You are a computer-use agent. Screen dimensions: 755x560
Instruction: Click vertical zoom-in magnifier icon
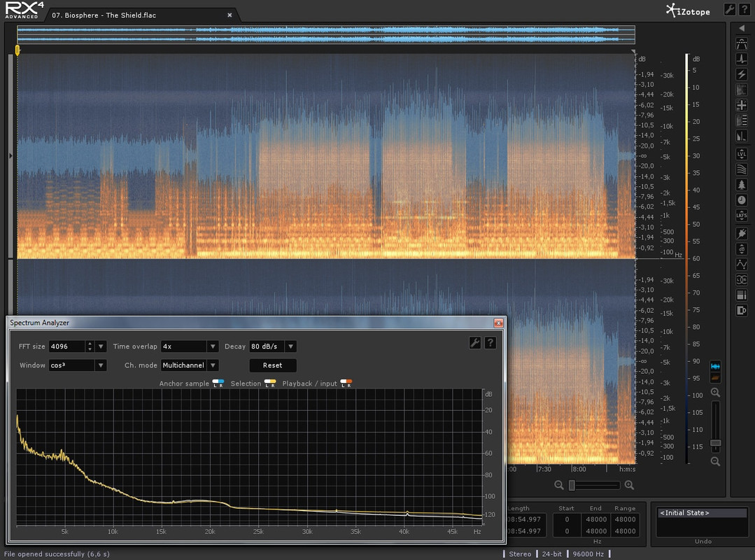pyautogui.click(x=716, y=393)
